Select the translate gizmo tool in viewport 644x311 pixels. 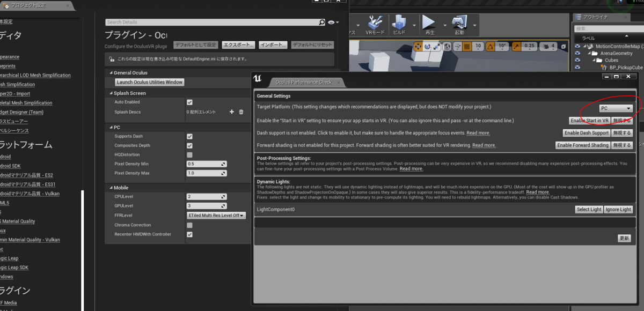(417, 46)
